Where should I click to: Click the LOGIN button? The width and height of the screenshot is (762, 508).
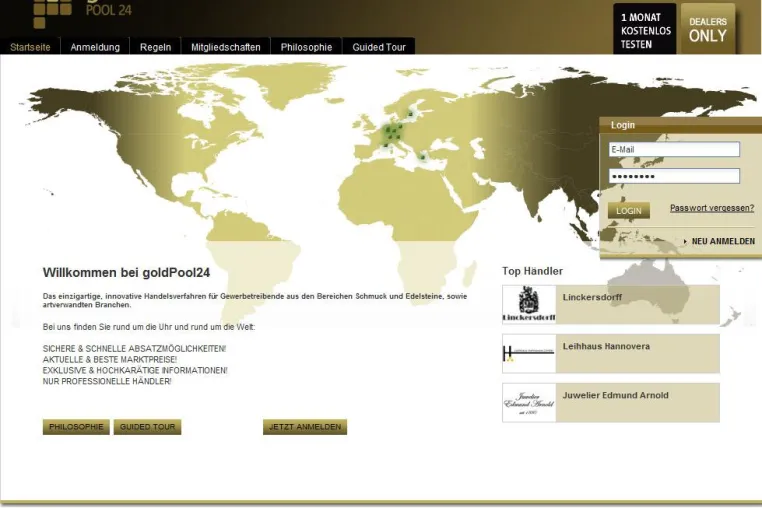pos(628,210)
